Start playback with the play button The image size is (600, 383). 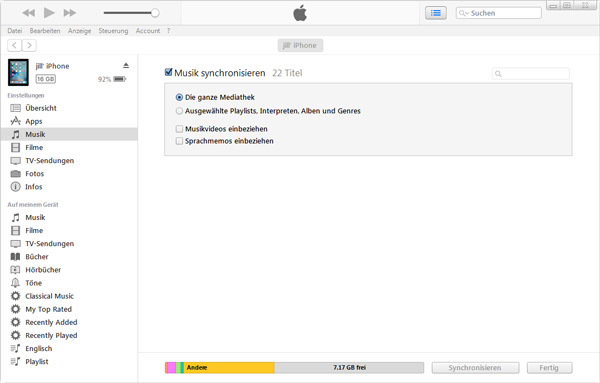[x=49, y=13]
